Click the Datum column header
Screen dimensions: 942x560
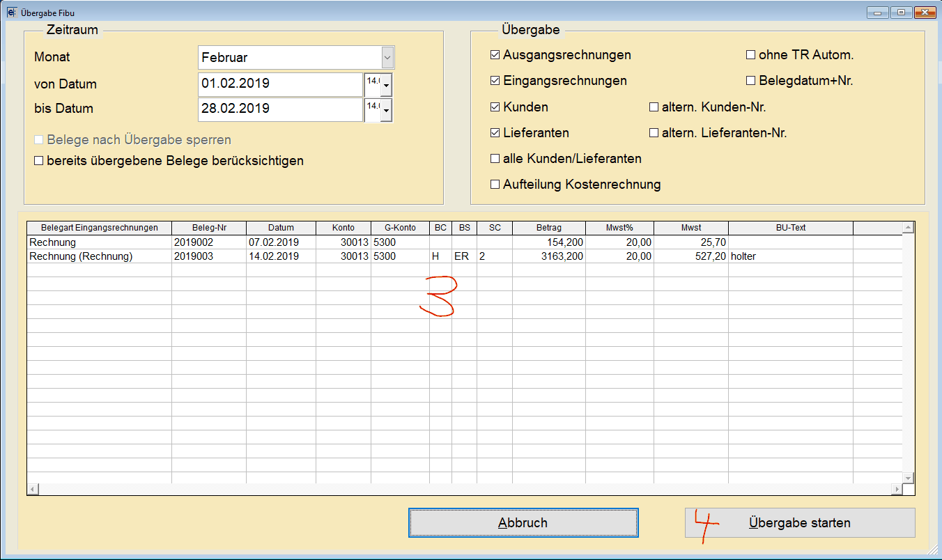281,228
